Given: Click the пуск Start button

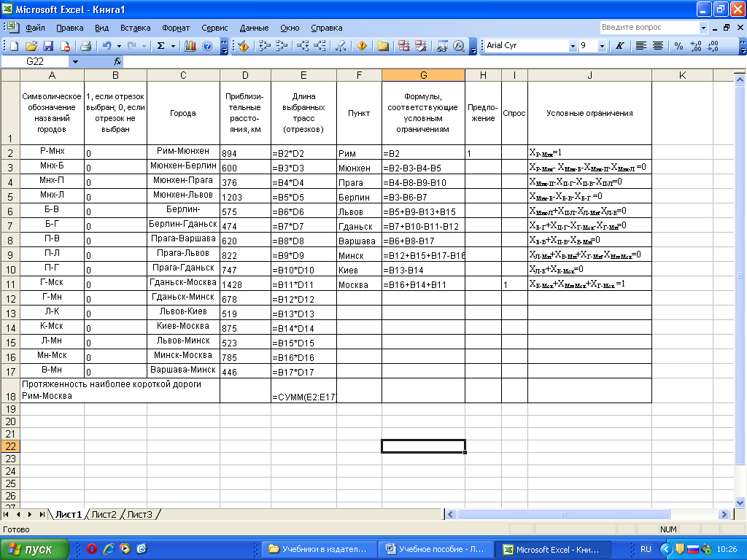Looking at the screenshot, I should (x=35, y=549).
